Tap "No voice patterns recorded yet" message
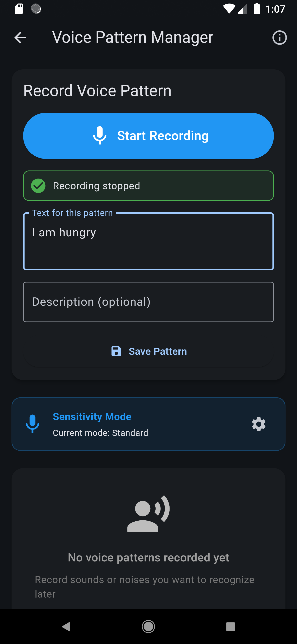This screenshot has height=644, width=297. [148, 557]
